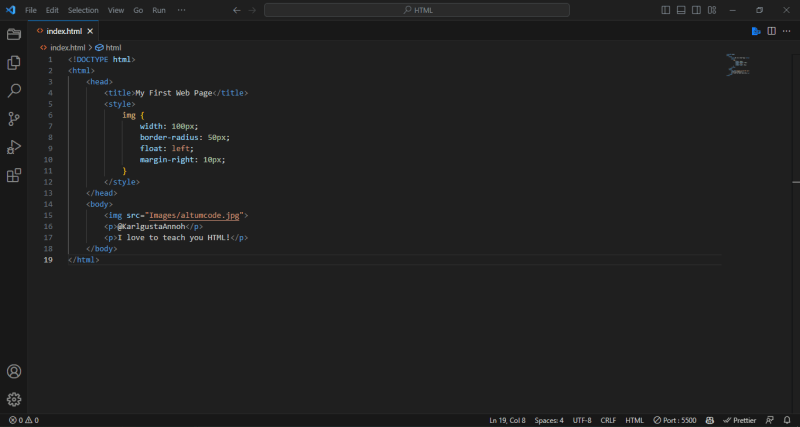This screenshot has width=800, height=427.
Task: Change the HTML language mode
Action: 635,420
